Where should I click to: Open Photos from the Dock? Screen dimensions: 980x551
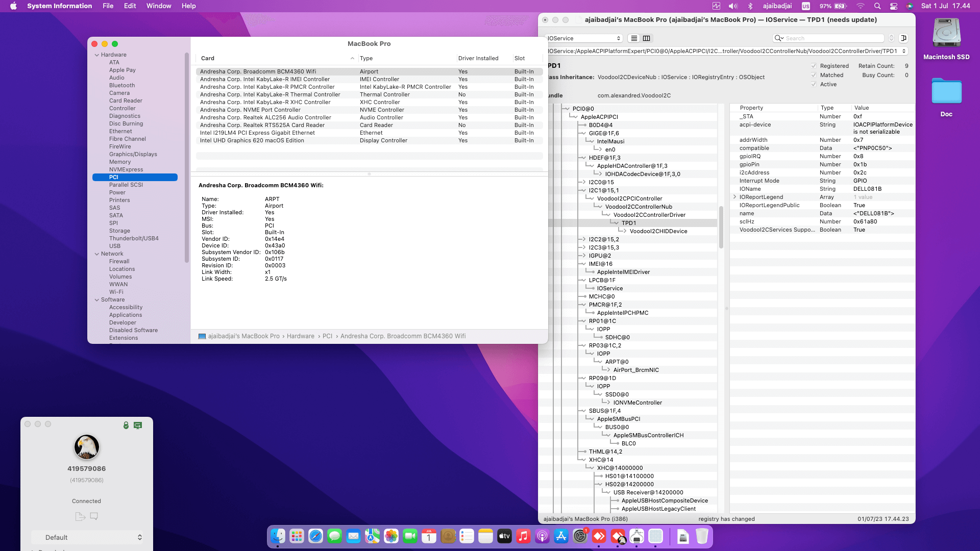391,536
